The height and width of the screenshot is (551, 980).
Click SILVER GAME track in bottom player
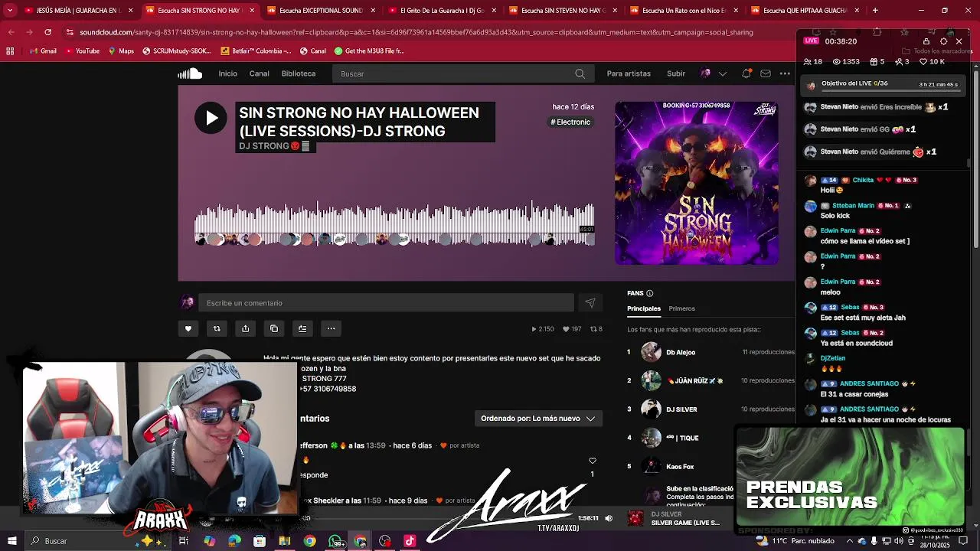(x=685, y=523)
